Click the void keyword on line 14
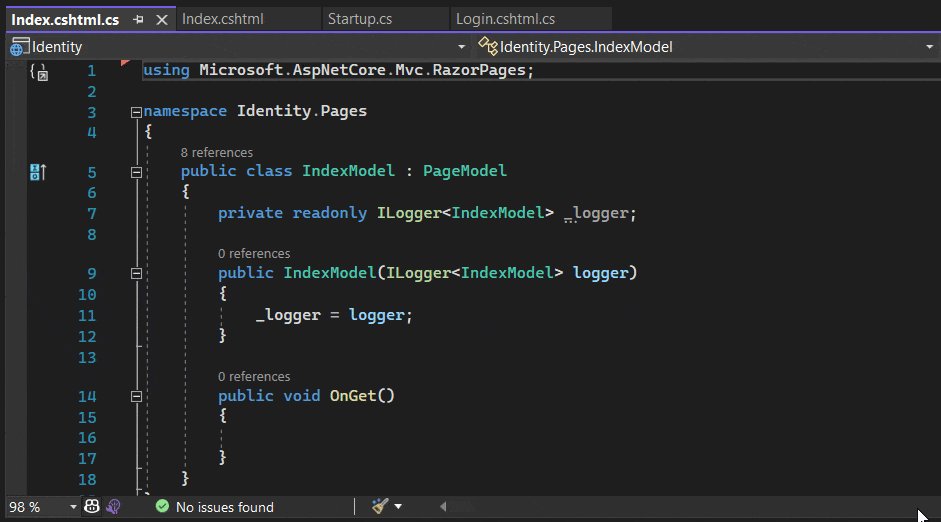This screenshot has width=941, height=522. [301, 396]
